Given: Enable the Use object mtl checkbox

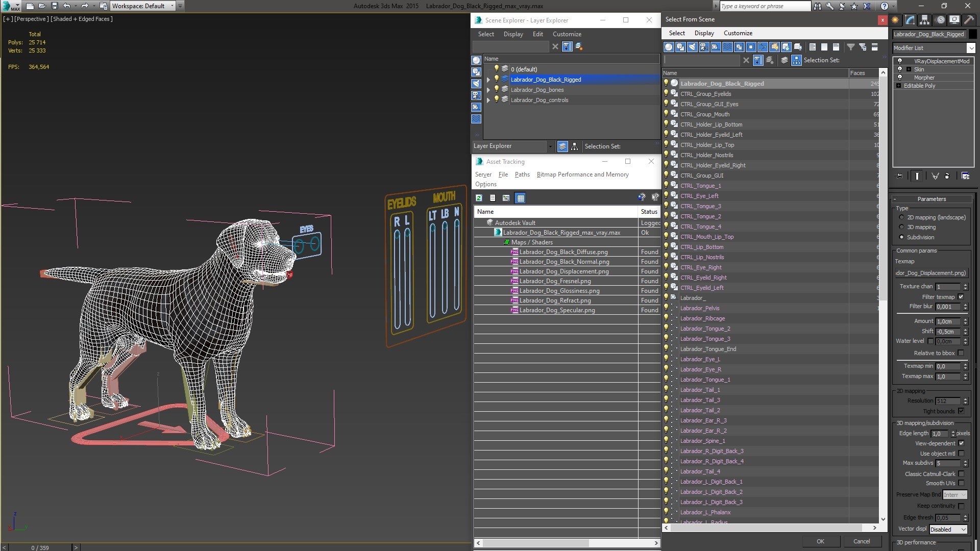Looking at the screenshot, I should pos(961,454).
